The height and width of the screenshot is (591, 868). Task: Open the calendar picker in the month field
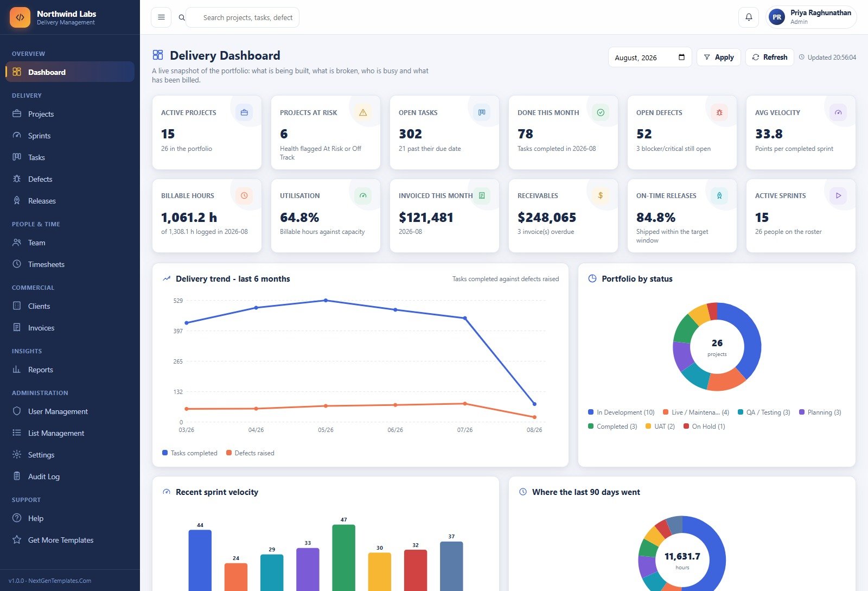[x=681, y=57]
